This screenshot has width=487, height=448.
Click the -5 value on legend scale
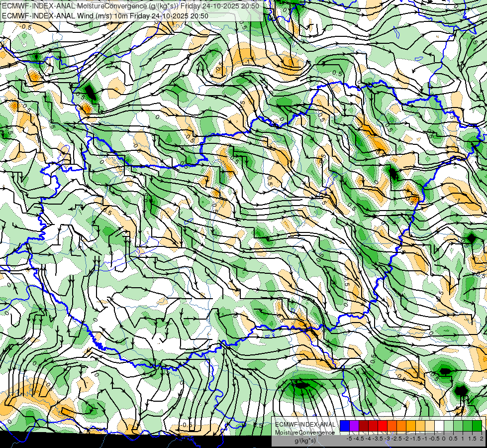[349, 439]
